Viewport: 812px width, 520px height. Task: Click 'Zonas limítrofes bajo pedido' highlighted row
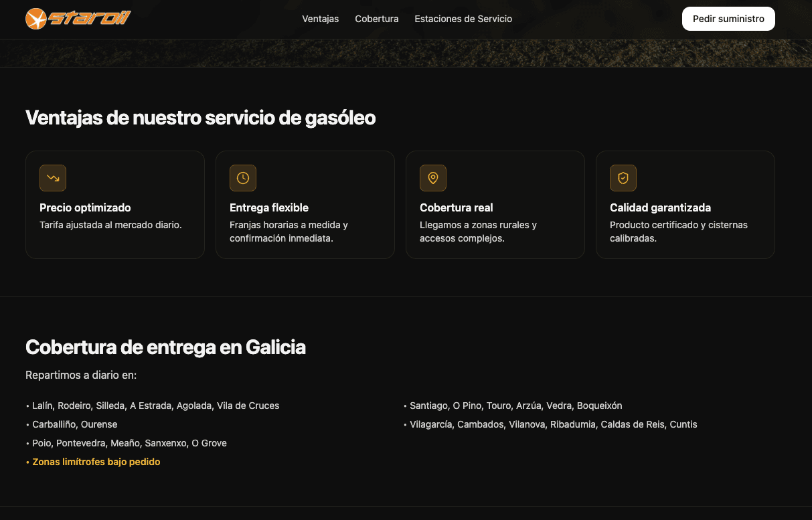(93, 462)
